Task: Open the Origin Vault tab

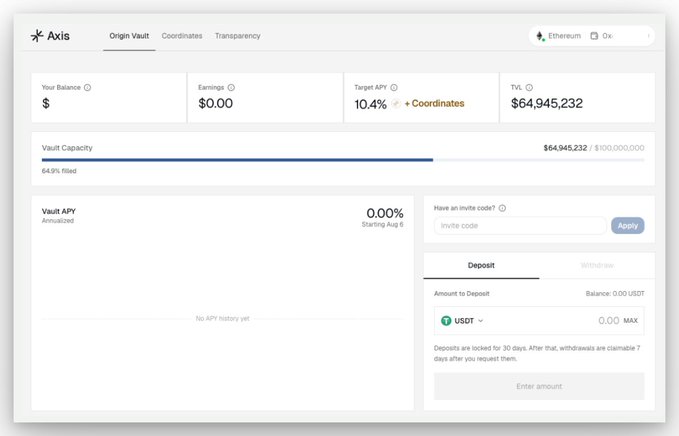Action: tap(129, 36)
